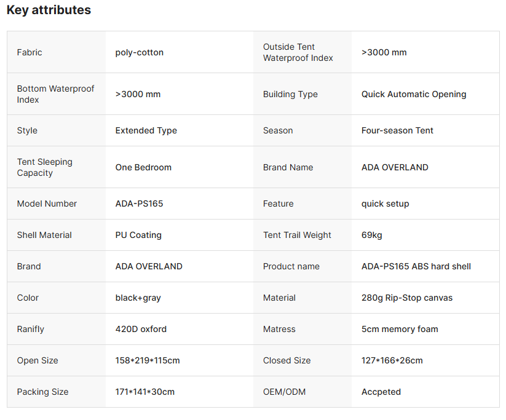Select the One Bedroom value
This screenshot has width=506, height=420.
143,167
